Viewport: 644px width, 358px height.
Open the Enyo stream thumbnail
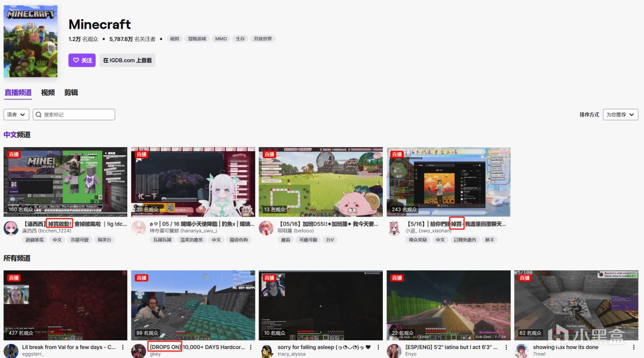[x=449, y=305]
